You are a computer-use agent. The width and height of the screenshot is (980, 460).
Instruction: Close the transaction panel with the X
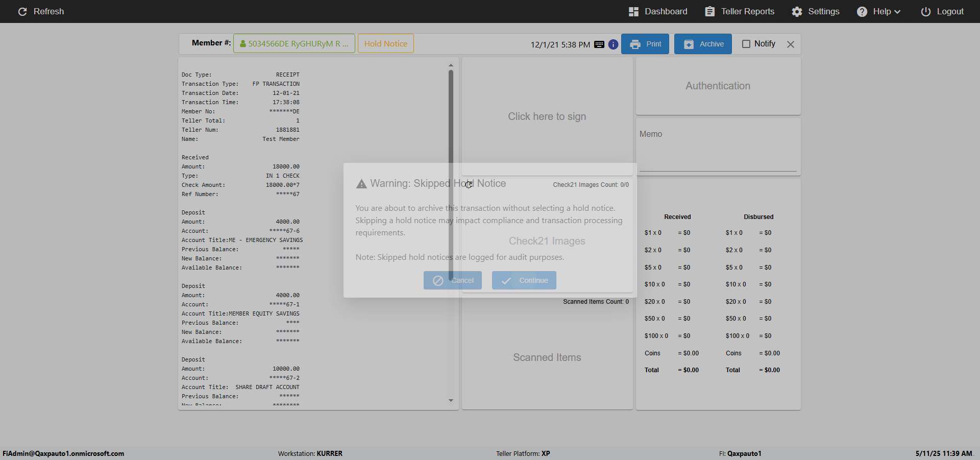point(791,44)
